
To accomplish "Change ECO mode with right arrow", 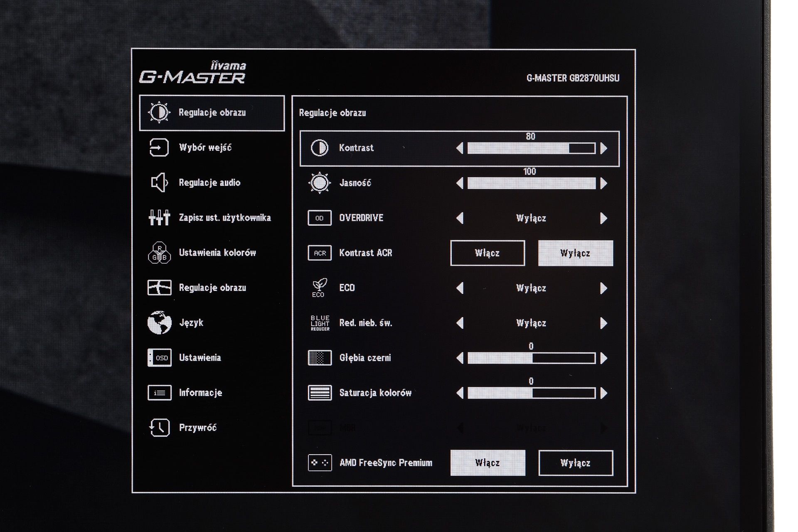I will (604, 288).
